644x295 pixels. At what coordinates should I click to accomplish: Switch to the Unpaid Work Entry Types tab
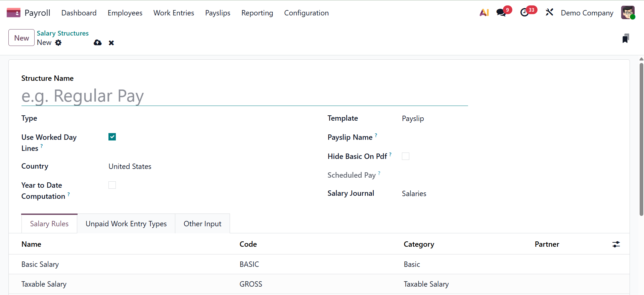point(126,224)
